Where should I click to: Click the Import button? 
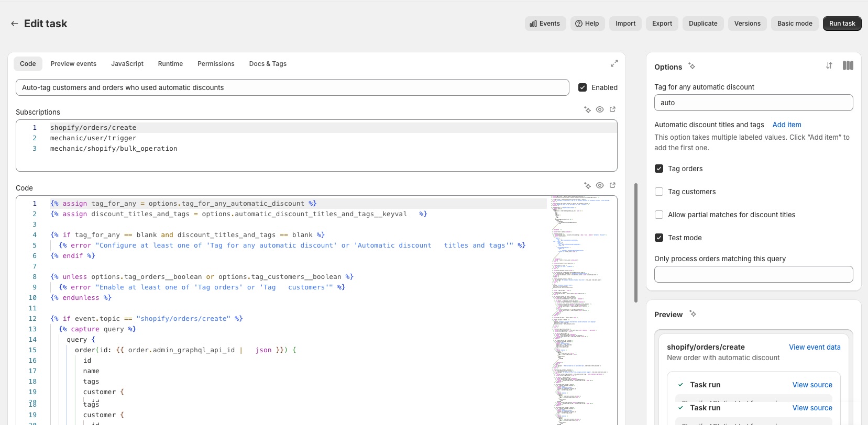tap(625, 24)
